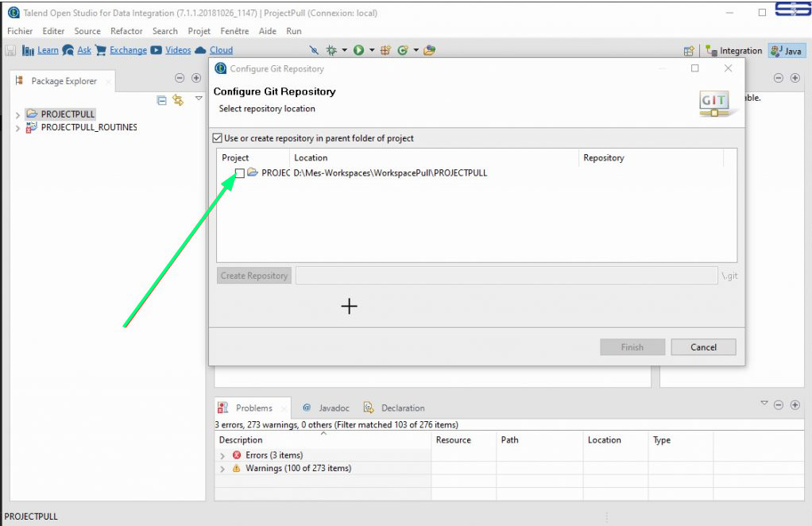Expand the Errors (3 items) group
Image resolution: width=812 pixels, height=526 pixels.
click(222, 455)
